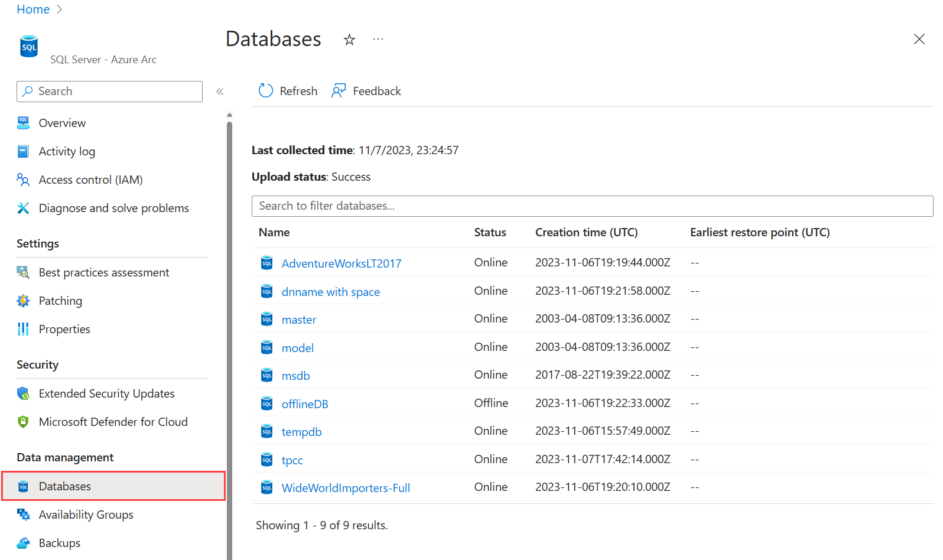Open the ellipsis more options menu
The image size is (943, 560).
tap(378, 40)
